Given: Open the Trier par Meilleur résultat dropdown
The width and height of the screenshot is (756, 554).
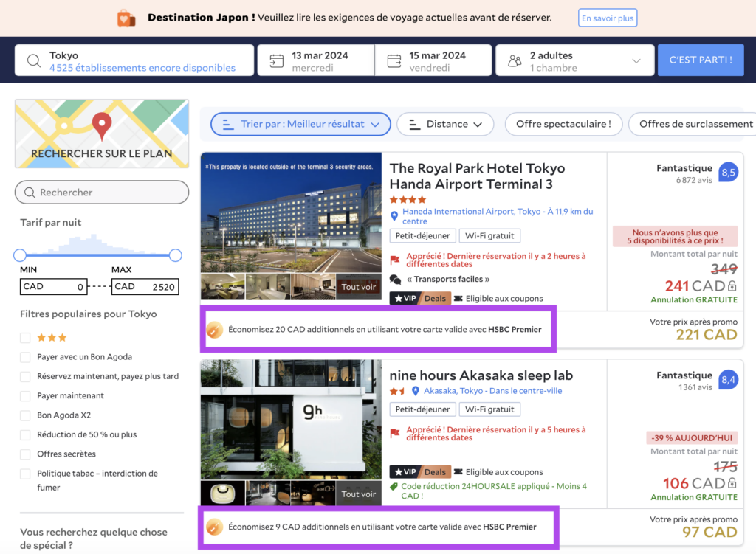Looking at the screenshot, I should pos(300,124).
